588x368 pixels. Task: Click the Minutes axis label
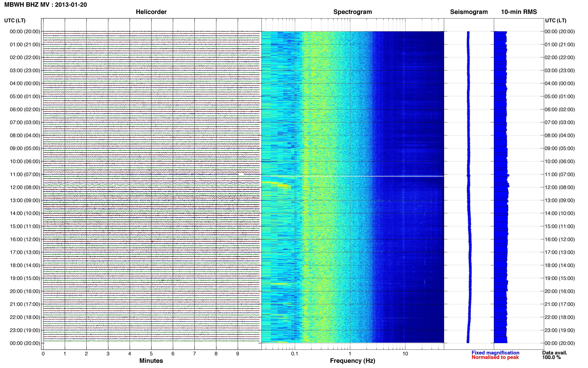(151, 361)
